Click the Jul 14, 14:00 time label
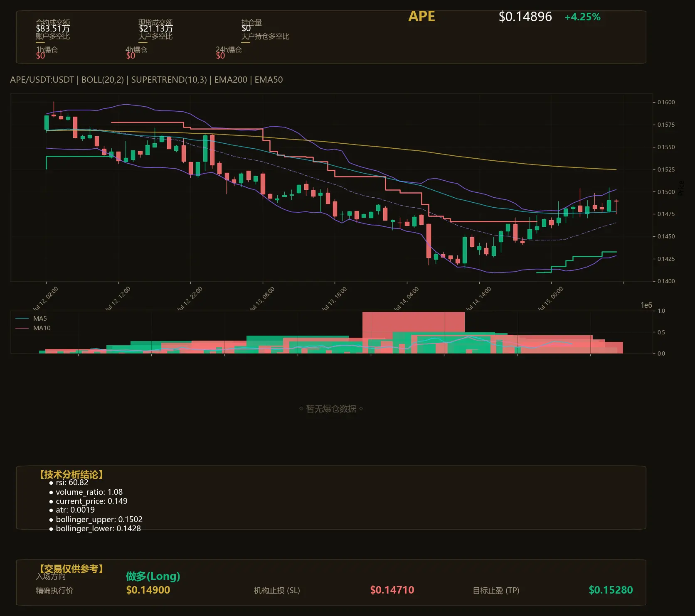 [478, 299]
